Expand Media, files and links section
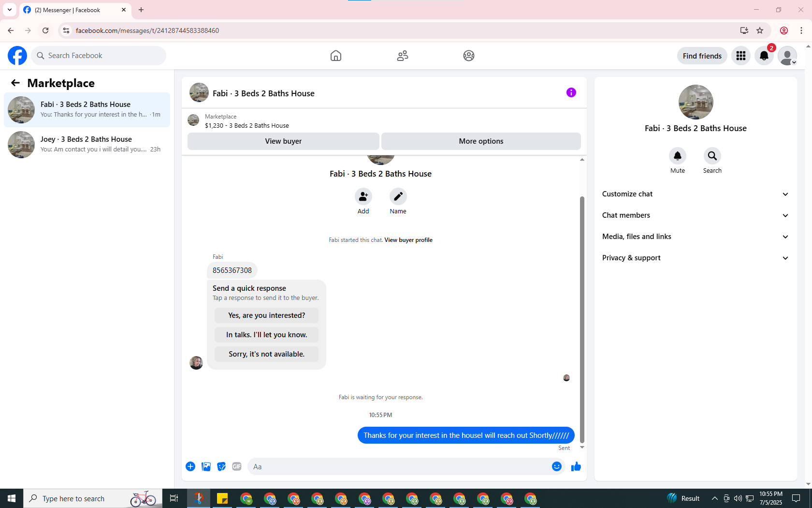Image resolution: width=812 pixels, height=508 pixels. pos(696,237)
